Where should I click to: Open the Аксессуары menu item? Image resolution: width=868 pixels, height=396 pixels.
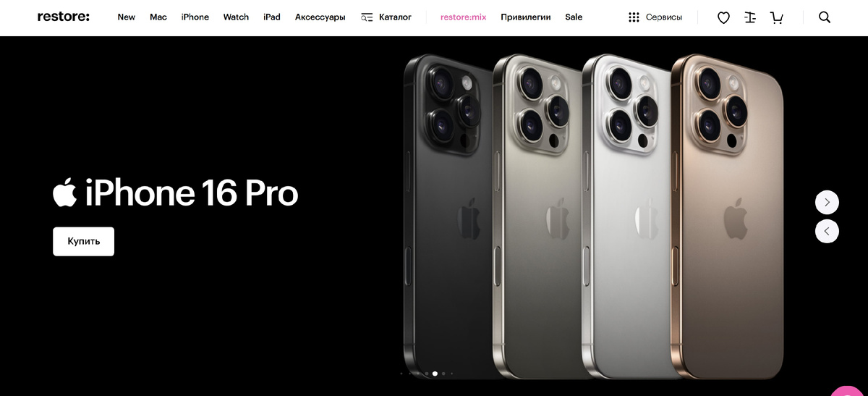[320, 17]
